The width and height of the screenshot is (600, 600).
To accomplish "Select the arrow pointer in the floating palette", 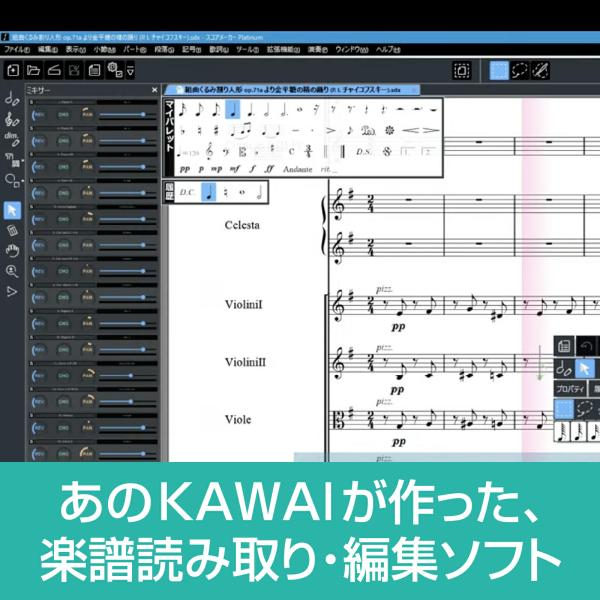I will tap(585, 369).
